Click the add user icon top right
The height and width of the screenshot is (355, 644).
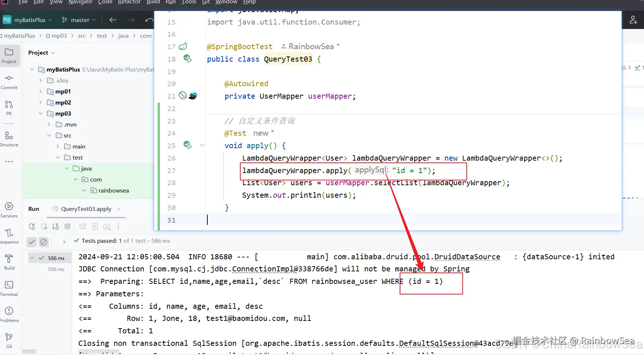click(633, 20)
